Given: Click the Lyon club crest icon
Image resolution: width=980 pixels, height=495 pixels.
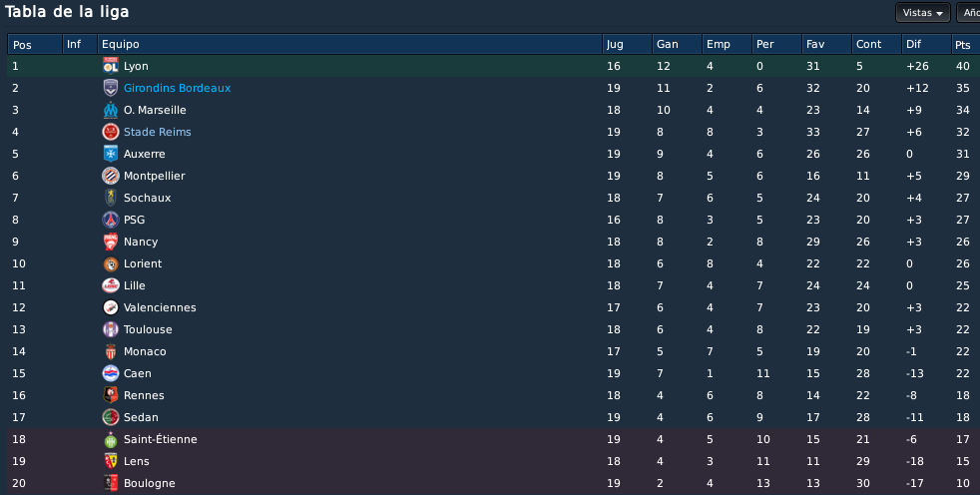Looking at the screenshot, I should pos(111,66).
